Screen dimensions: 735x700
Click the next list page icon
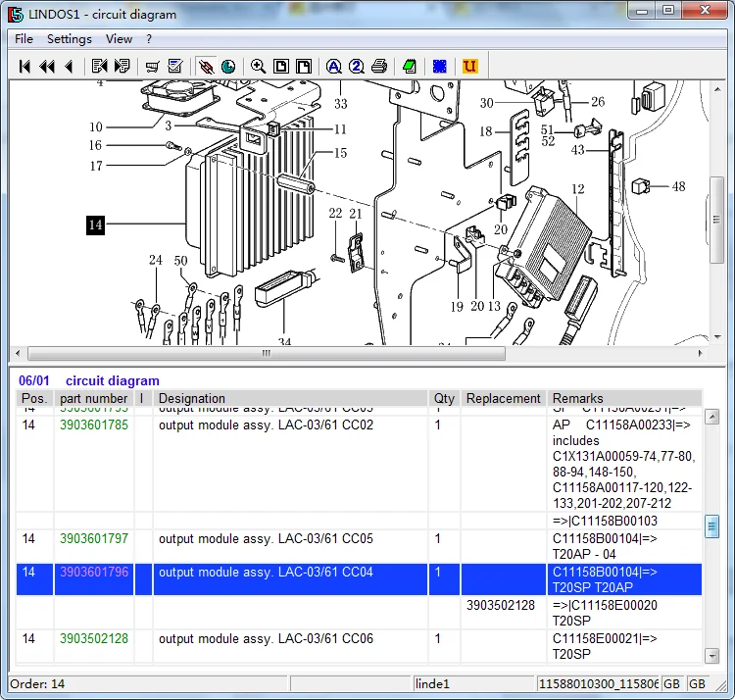(x=122, y=66)
